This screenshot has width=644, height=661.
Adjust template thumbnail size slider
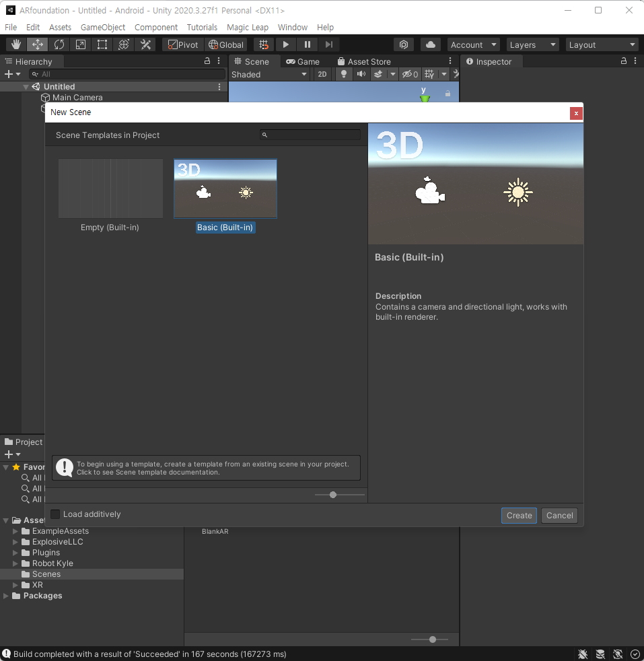[333, 495]
